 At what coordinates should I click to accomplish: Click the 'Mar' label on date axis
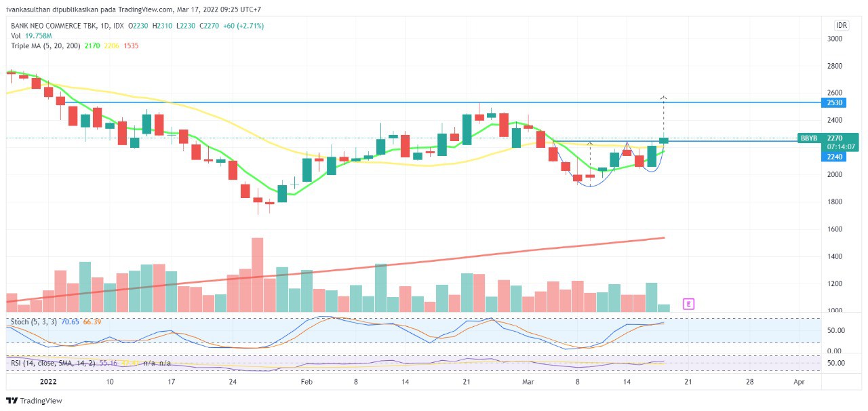pos(528,382)
